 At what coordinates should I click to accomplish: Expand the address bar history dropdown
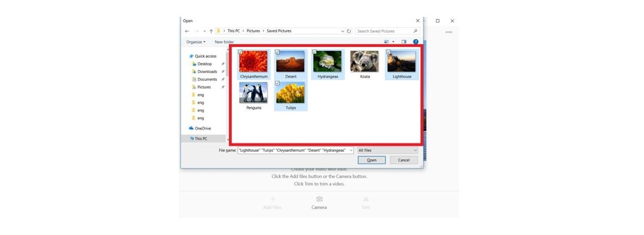(x=343, y=31)
